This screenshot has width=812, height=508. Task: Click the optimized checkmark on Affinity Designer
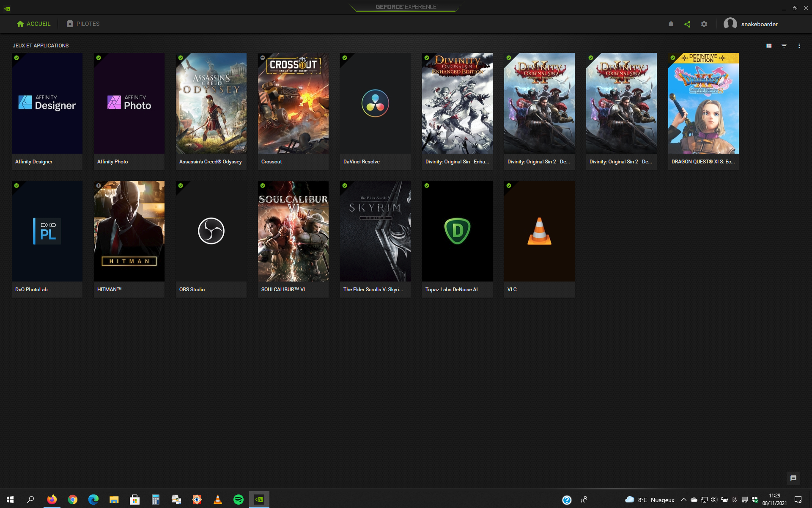click(x=16, y=58)
